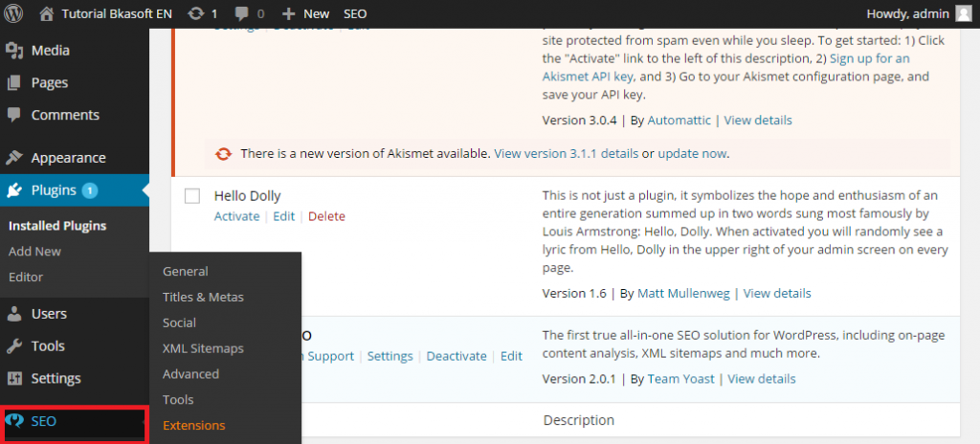The image size is (980, 444).
Task: Open the Users sidebar menu
Action: 49,313
